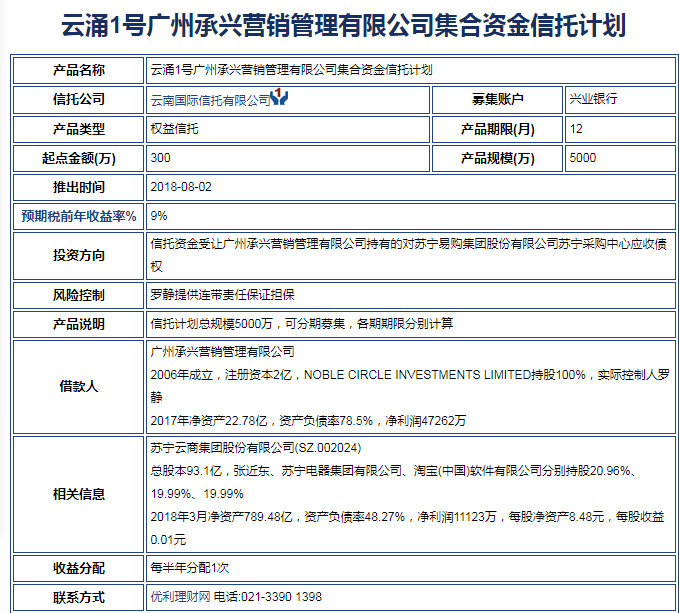Select the 权益信托 product type value

(174, 129)
